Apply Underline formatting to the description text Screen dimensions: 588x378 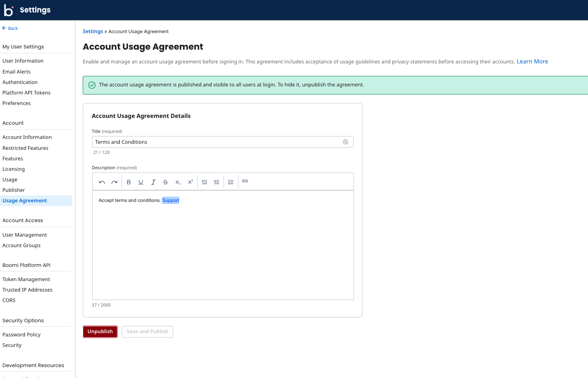tap(141, 182)
